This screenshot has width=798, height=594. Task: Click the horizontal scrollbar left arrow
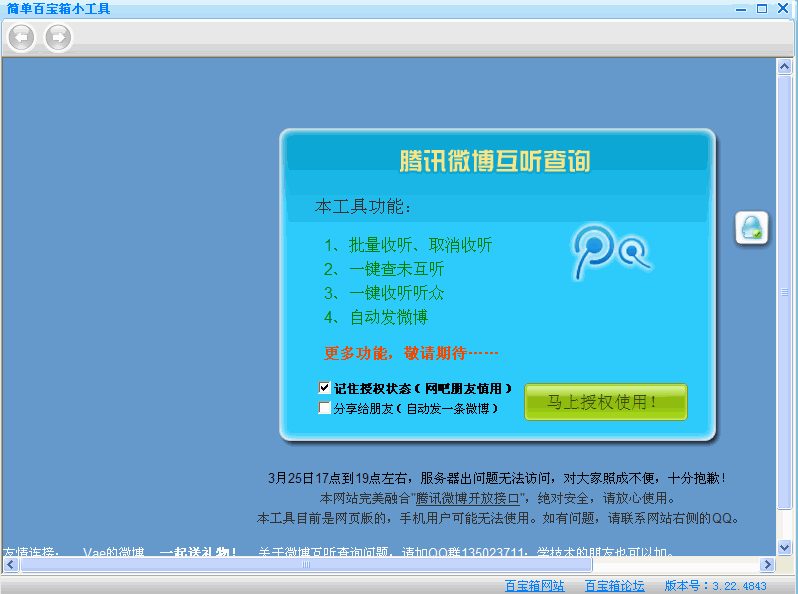tap(11, 564)
